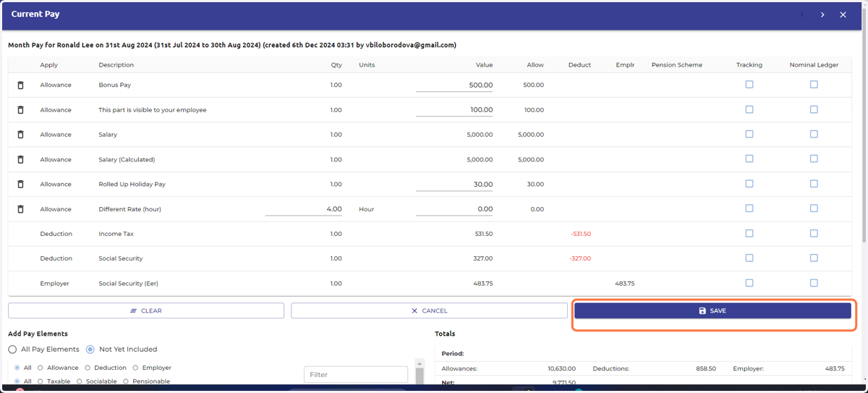Screen dimensions: 868x393
Task: Check Tracking for Income Tax deduction
Action: pos(749,233)
